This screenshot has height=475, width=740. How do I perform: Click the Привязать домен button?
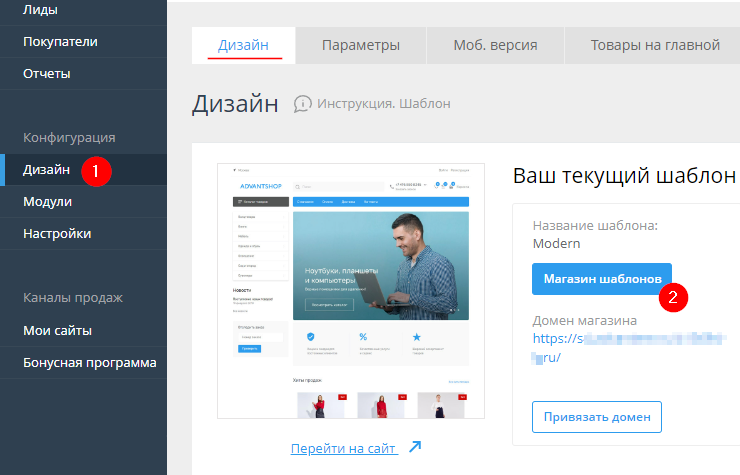tap(596, 415)
